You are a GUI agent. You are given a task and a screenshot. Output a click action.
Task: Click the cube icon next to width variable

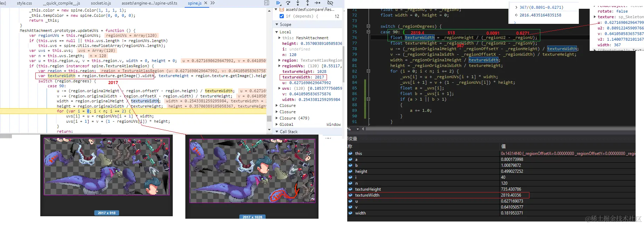click(x=350, y=213)
